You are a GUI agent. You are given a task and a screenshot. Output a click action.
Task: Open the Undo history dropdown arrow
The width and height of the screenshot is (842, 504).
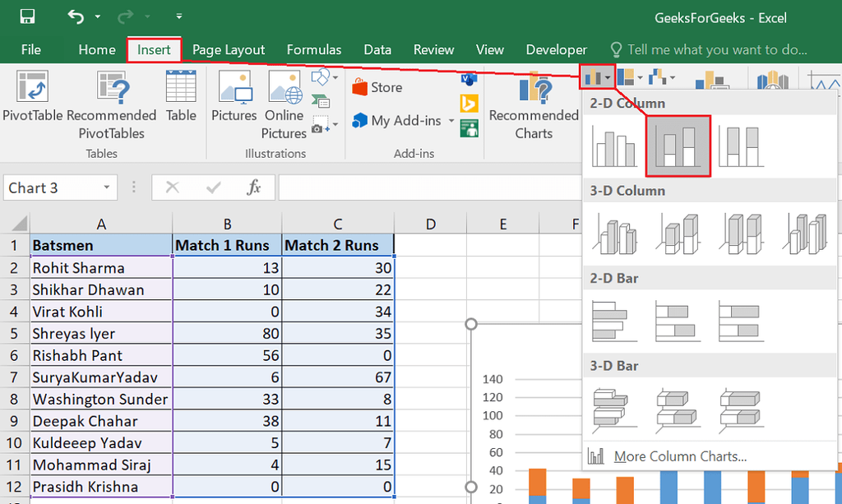tap(97, 16)
